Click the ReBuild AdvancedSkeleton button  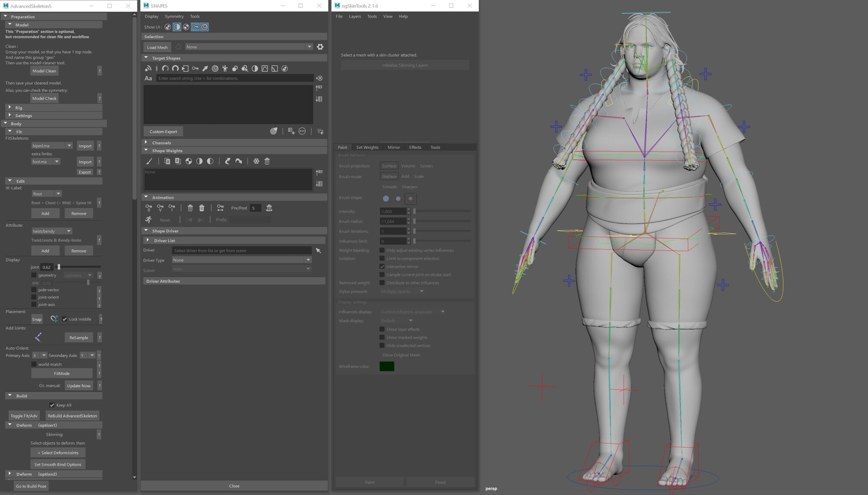click(x=72, y=416)
